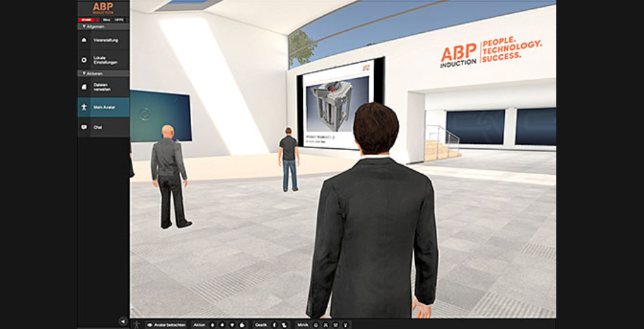644x329 pixels.
Task: Toggle the Avatar betrachten view
Action: pos(166,324)
